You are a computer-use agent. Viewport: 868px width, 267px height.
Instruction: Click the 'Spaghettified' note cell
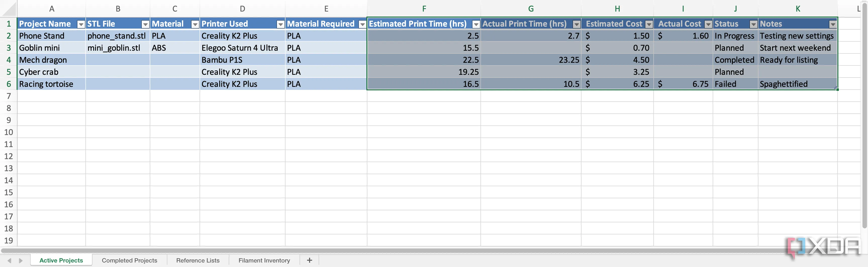coord(798,84)
